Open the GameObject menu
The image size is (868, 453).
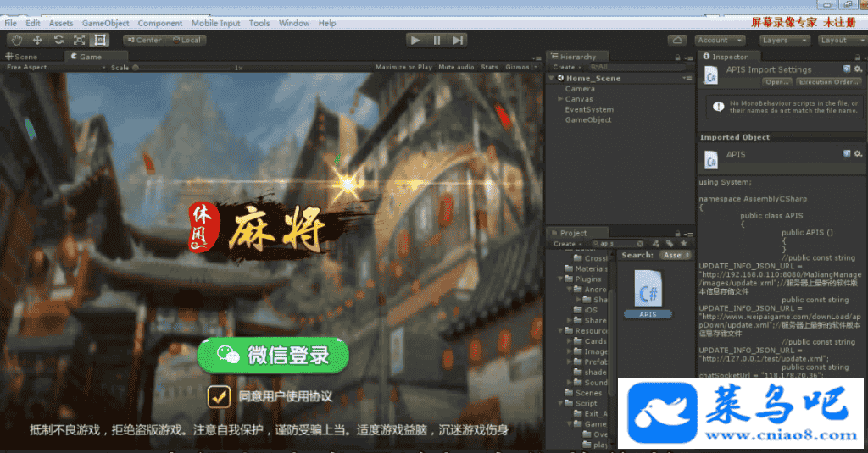click(x=105, y=23)
